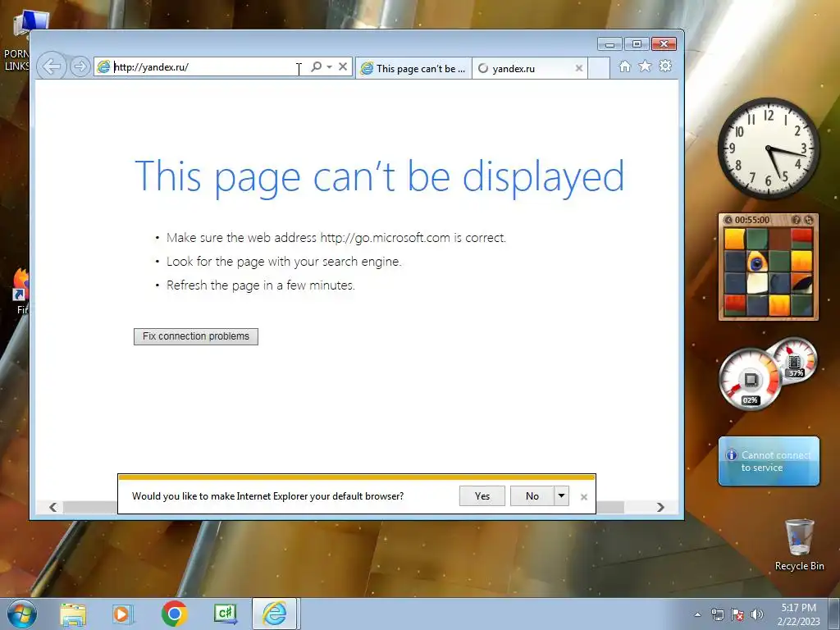Open Windows Explorer from the taskbar
840x630 pixels.
[x=73, y=614]
